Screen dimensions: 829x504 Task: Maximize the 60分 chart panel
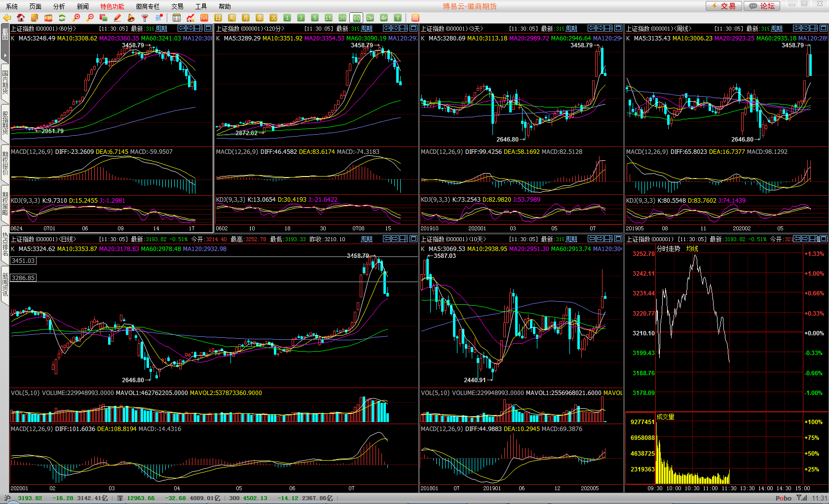pos(208,28)
